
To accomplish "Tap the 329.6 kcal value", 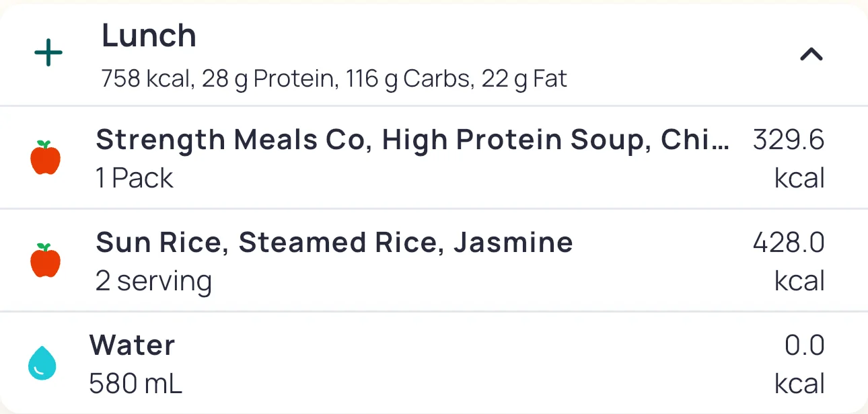I will [x=788, y=140].
